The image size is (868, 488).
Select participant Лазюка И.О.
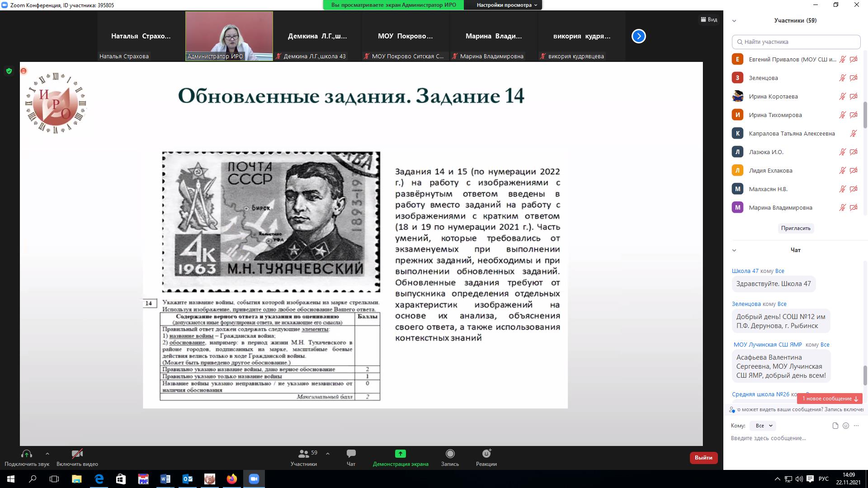point(795,152)
